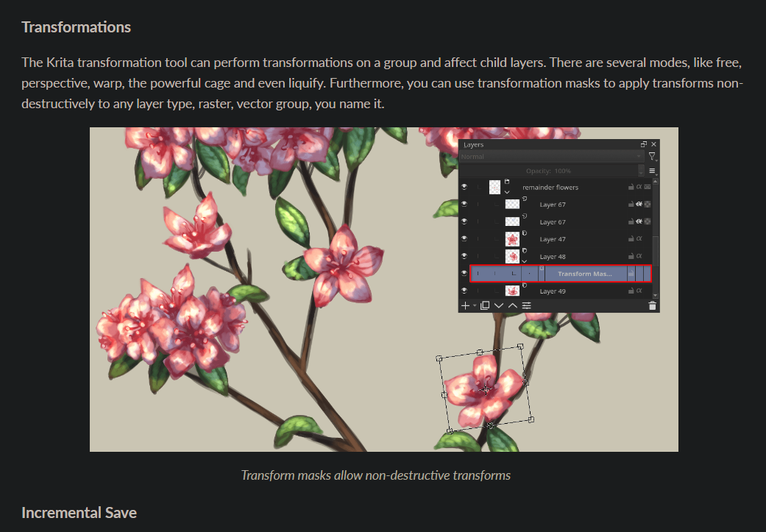766x532 pixels.
Task: Click the lock icon on Layer 47
Action: (x=631, y=239)
